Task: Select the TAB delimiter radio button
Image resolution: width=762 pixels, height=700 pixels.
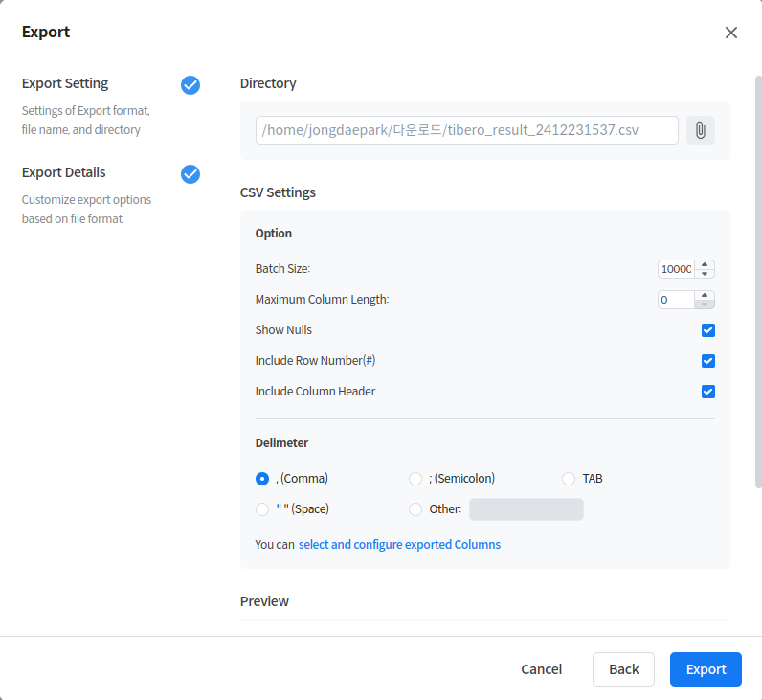Action: (569, 479)
